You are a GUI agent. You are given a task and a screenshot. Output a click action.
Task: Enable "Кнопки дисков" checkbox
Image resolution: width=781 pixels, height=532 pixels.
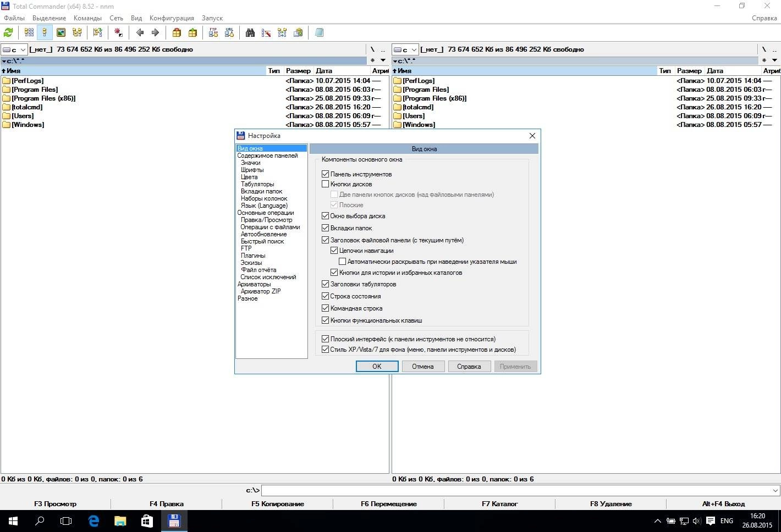[325, 184]
